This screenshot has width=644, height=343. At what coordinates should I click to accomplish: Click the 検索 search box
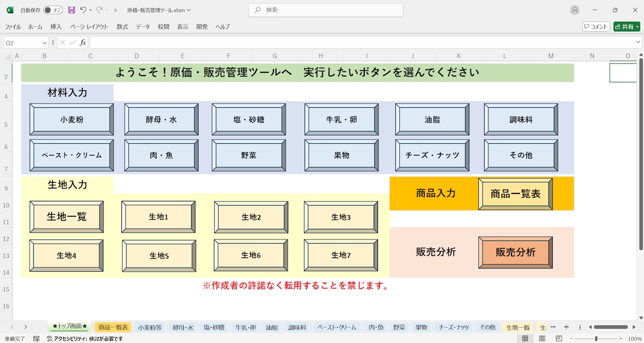326,10
